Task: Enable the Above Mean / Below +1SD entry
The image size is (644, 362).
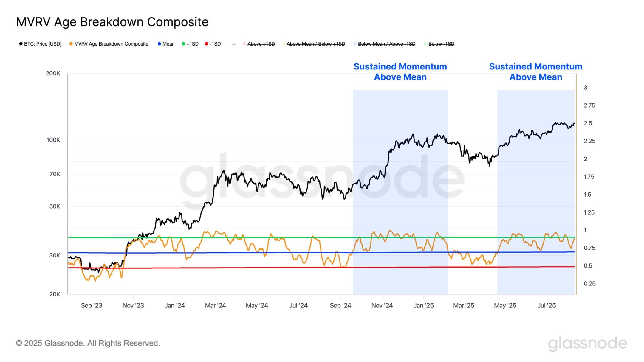Action: click(314, 44)
